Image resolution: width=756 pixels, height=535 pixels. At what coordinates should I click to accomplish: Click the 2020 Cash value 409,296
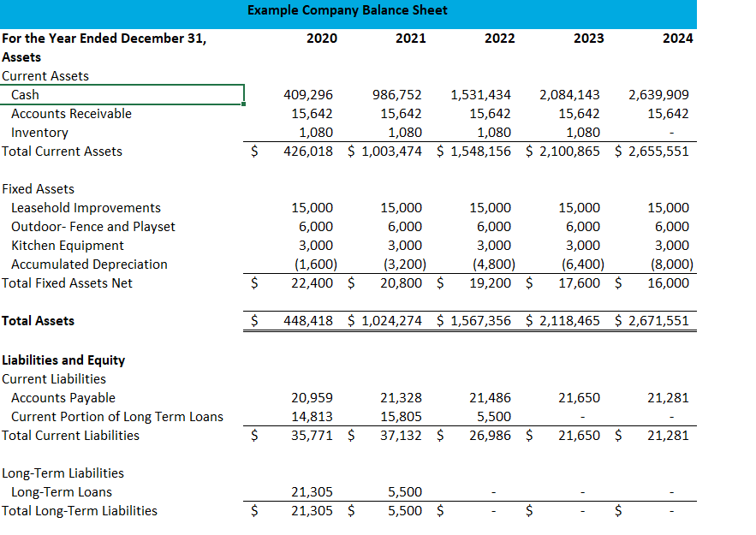pyautogui.click(x=308, y=95)
